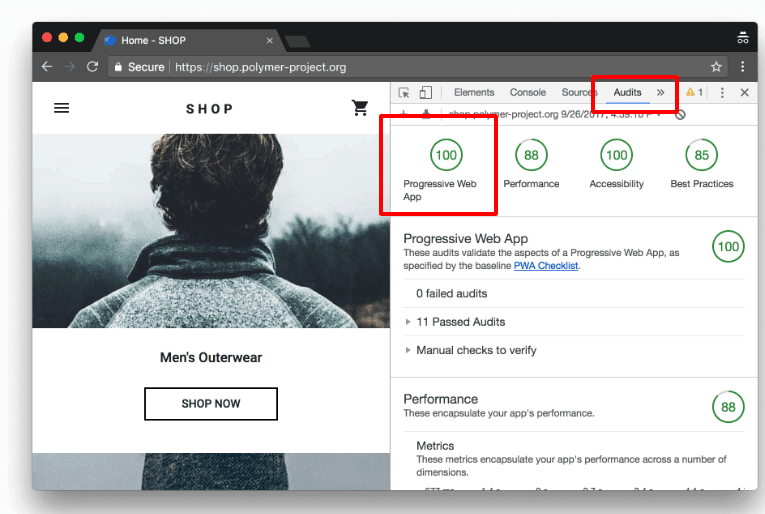Viewport: 765px width, 514px height.
Task: Show more DevTools tabs chevron
Action: coord(660,92)
